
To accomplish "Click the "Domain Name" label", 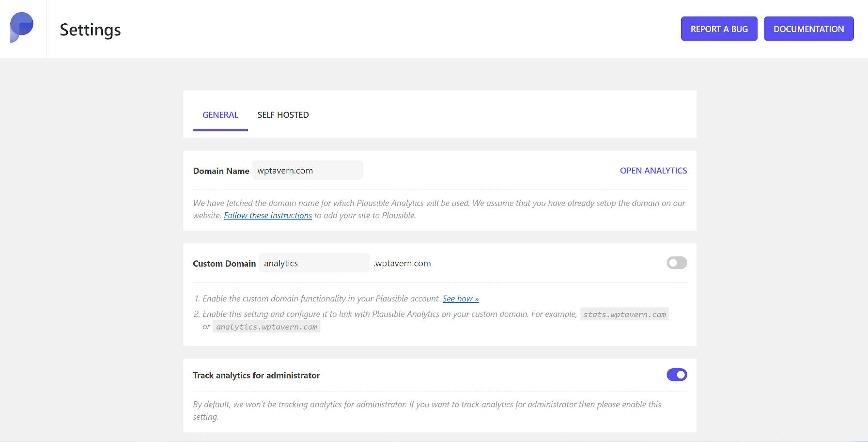I will [221, 171].
